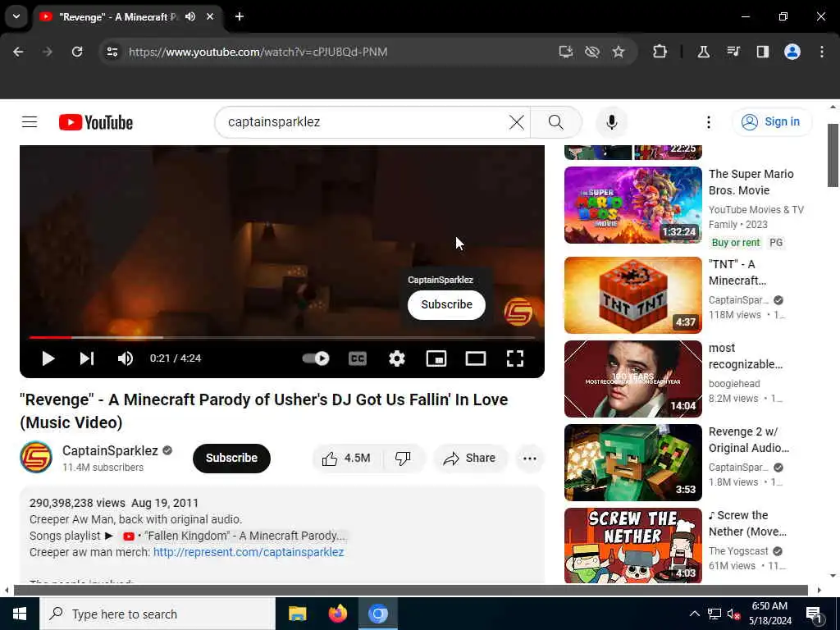Go back in browser history
The height and width of the screenshot is (630, 840).
click(18, 52)
